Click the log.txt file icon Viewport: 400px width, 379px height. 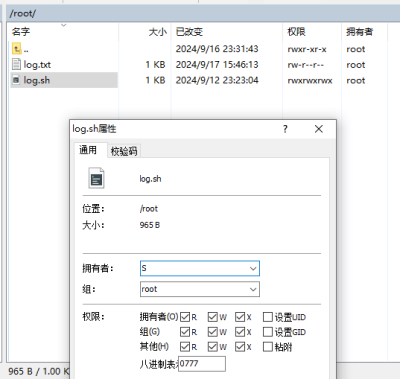pyautogui.click(x=16, y=64)
